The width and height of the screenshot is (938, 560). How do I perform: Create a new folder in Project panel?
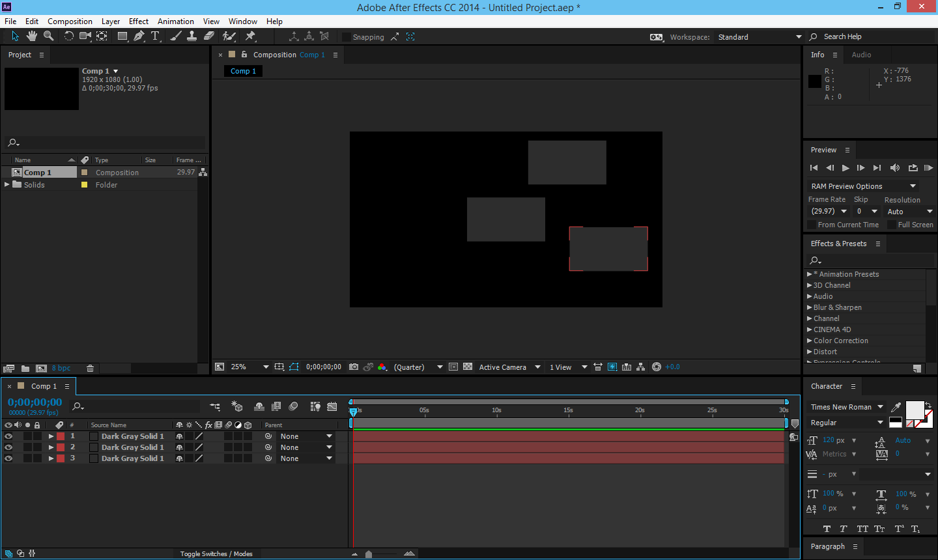[25, 369]
